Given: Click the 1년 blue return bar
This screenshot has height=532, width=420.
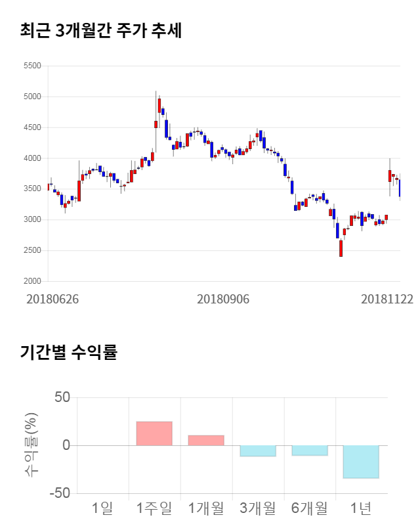Looking at the screenshot, I should [x=361, y=461].
